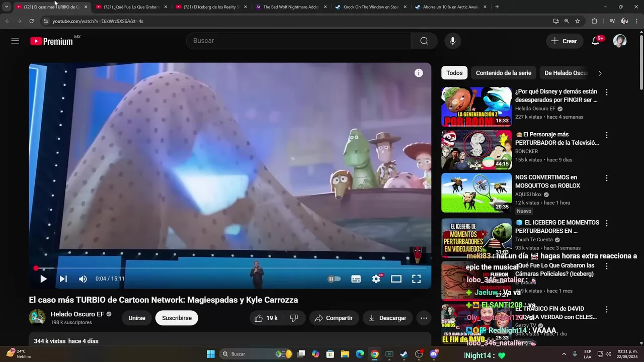Open the more actions ellipsis under the video
Image resolution: width=644 pixels, height=362 pixels.
424,318
